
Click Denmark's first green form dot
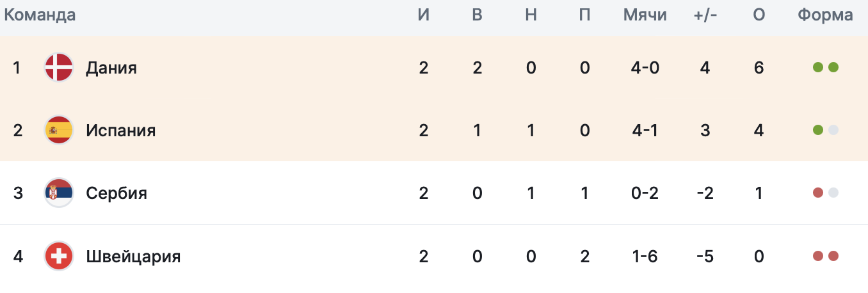pyautogui.click(x=817, y=67)
